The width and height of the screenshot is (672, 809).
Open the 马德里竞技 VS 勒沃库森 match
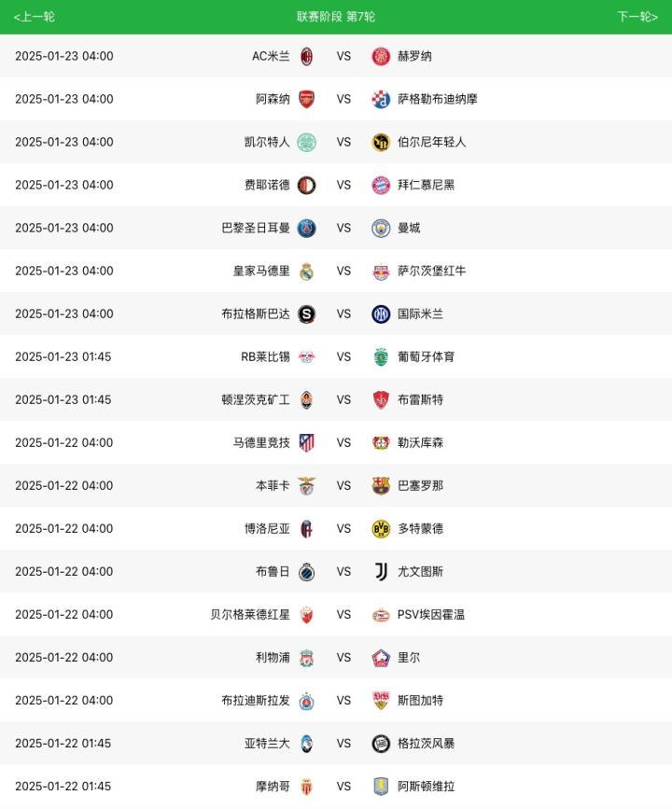(x=343, y=442)
